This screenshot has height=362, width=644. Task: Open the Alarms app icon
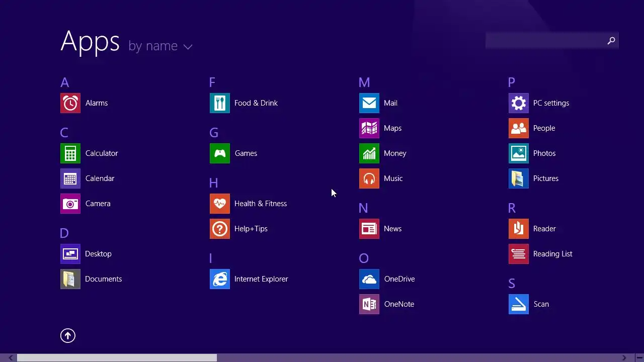tap(70, 103)
